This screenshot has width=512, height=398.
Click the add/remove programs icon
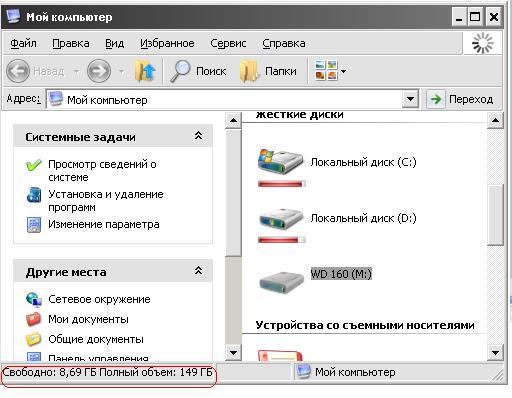(34, 195)
